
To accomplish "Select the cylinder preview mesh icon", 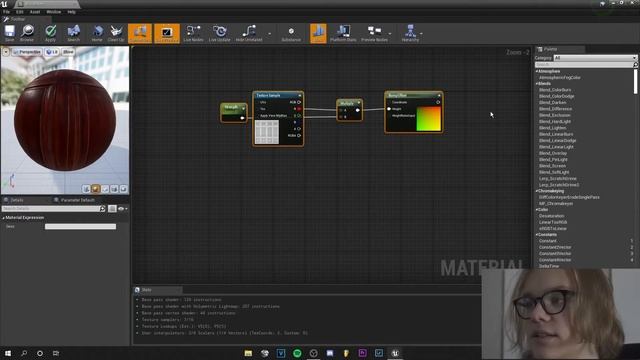I will [86, 189].
